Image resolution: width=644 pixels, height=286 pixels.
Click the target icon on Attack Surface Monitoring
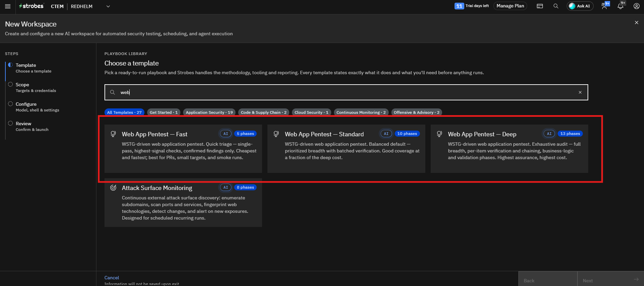113,188
